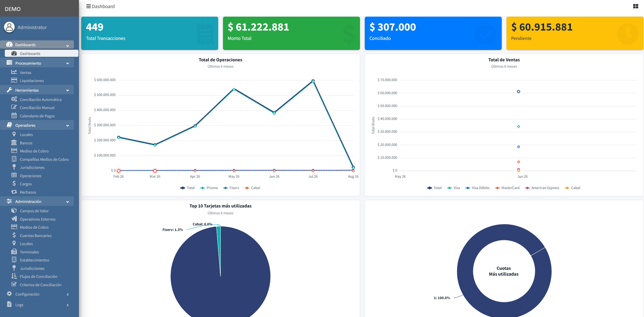Click the Dashboards gauge icon in submenu
Screen dimensions: 644x317
coord(14,53)
